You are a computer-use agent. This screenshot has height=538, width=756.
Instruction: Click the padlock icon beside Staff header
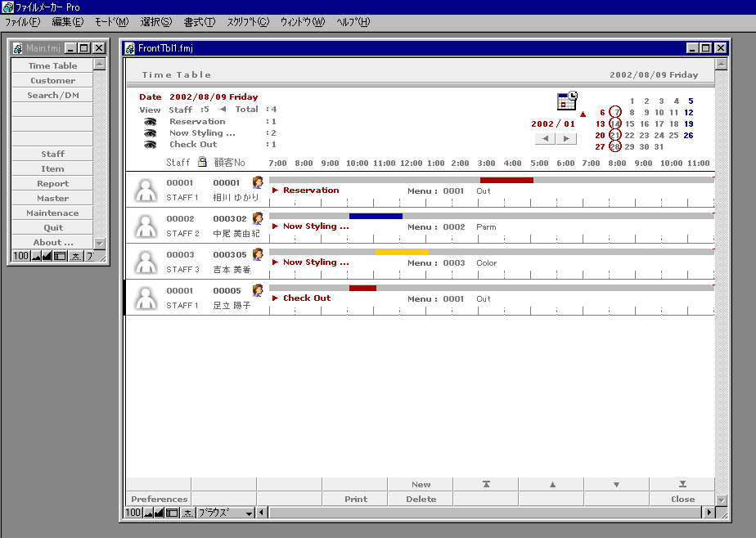pyautogui.click(x=202, y=162)
